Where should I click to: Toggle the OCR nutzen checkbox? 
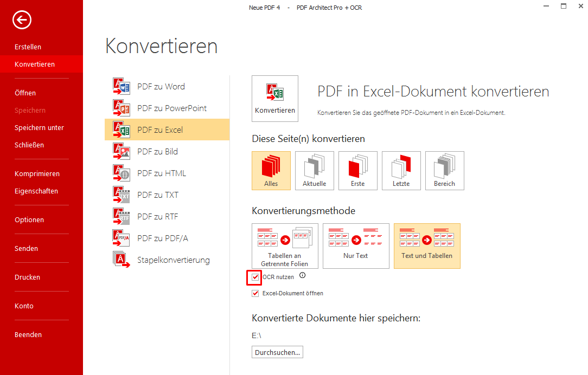pos(255,277)
